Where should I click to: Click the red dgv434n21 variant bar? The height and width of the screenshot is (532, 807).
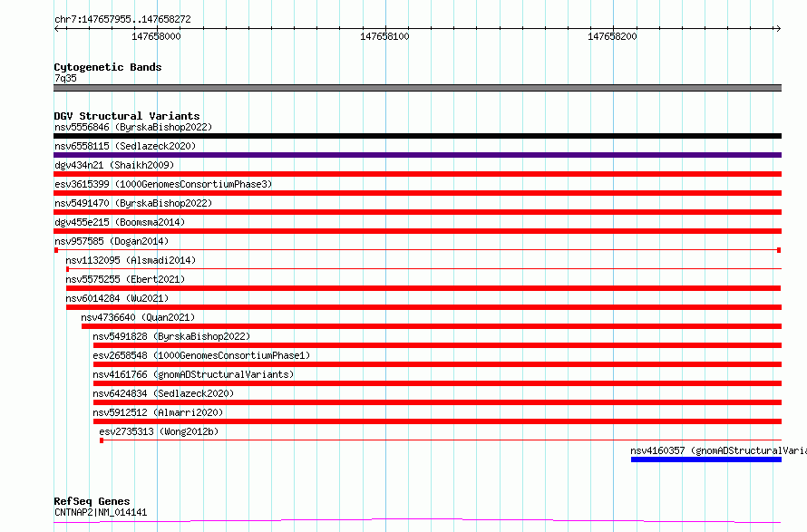click(x=417, y=174)
